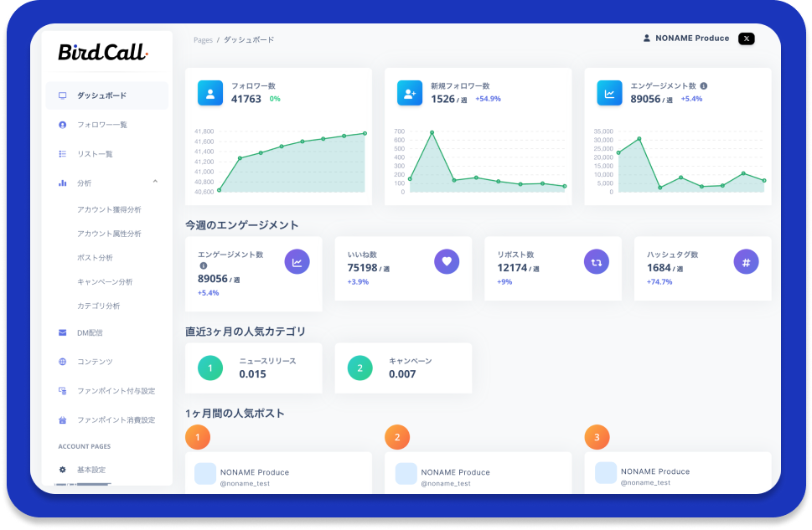Click the ニュースリリース category card

click(x=253, y=368)
